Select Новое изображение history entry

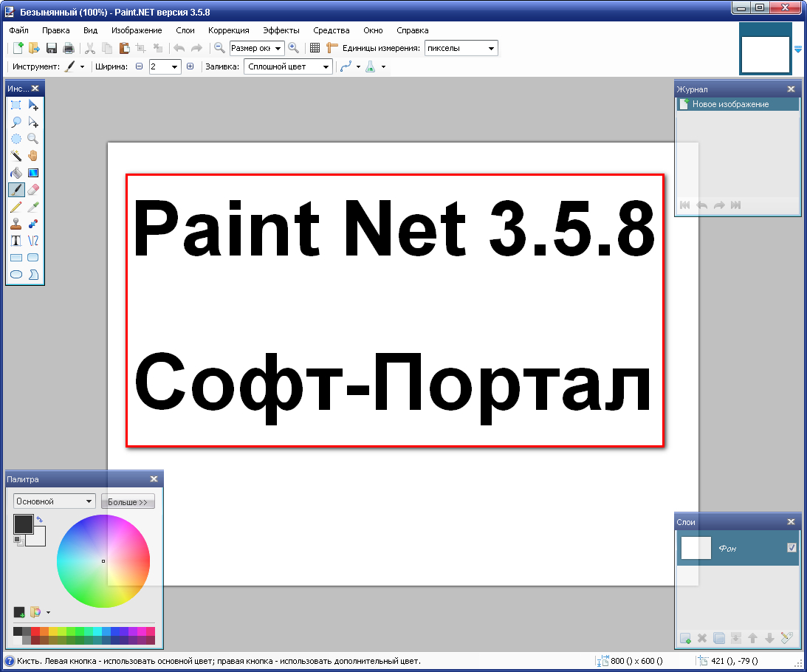coord(738,104)
